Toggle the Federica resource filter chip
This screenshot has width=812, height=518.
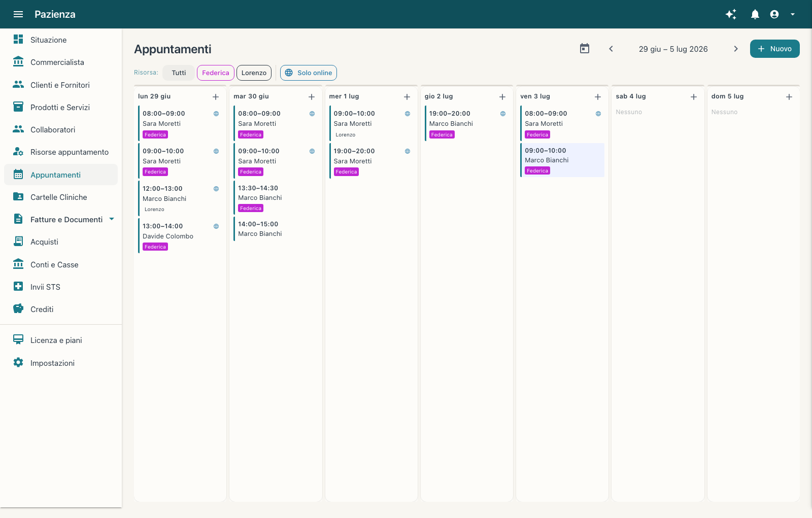click(216, 73)
